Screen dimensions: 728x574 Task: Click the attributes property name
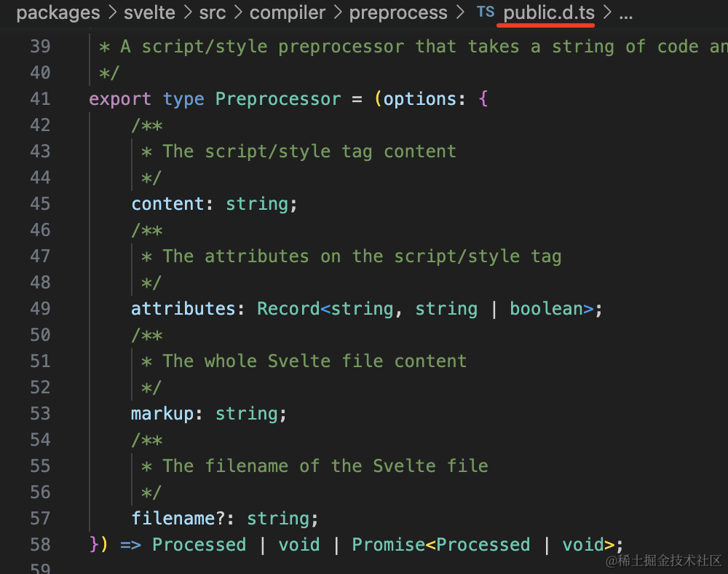pyautogui.click(x=183, y=309)
